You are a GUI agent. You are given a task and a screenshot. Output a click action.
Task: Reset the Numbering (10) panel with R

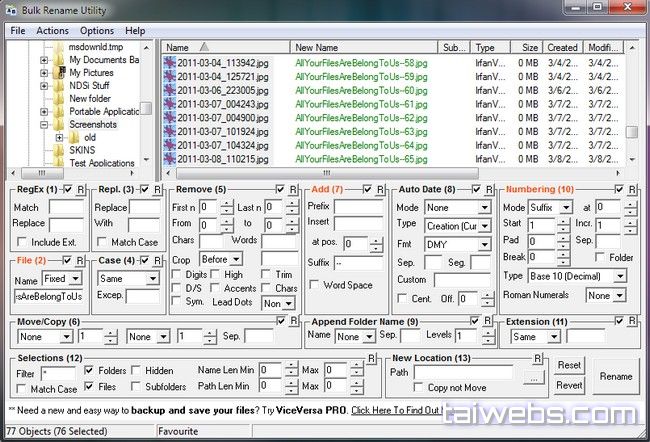pyautogui.click(x=631, y=189)
